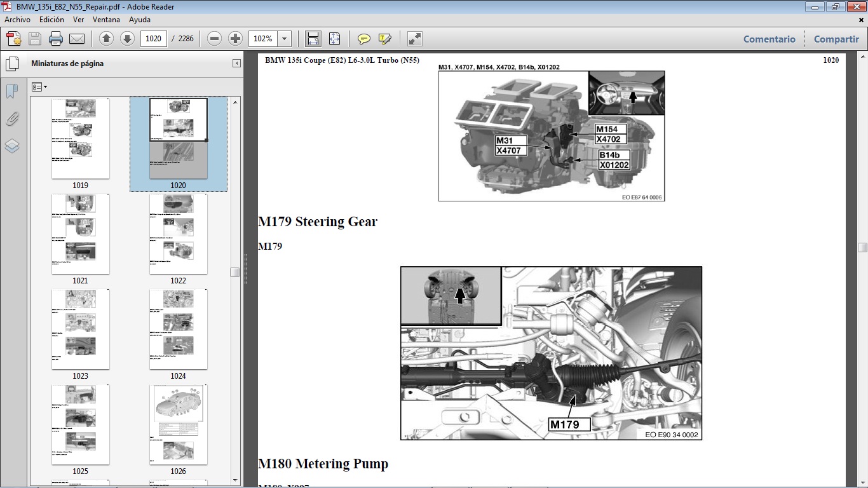The image size is (868, 488).
Task: Click the Create PDF online icon
Action: pos(13,39)
